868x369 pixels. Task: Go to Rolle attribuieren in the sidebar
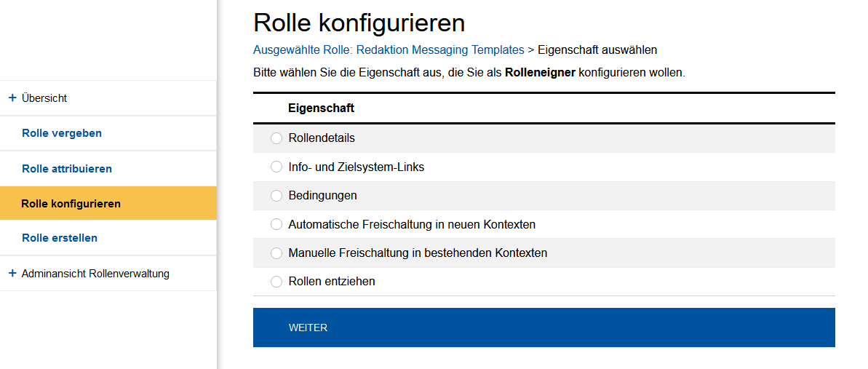(x=67, y=169)
